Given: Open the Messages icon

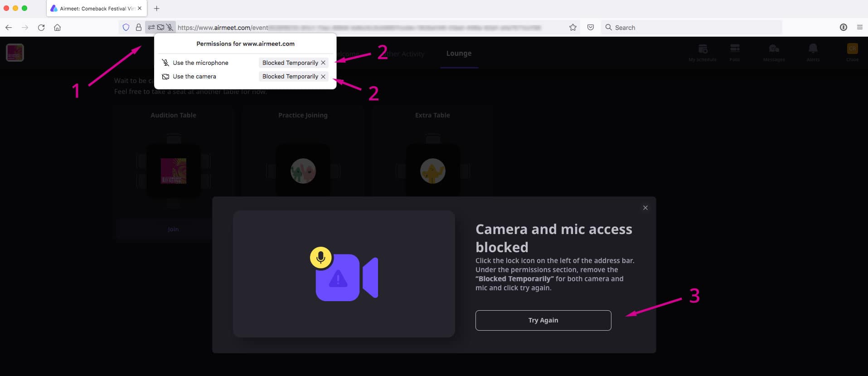Looking at the screenshot, I should [774, 53].
